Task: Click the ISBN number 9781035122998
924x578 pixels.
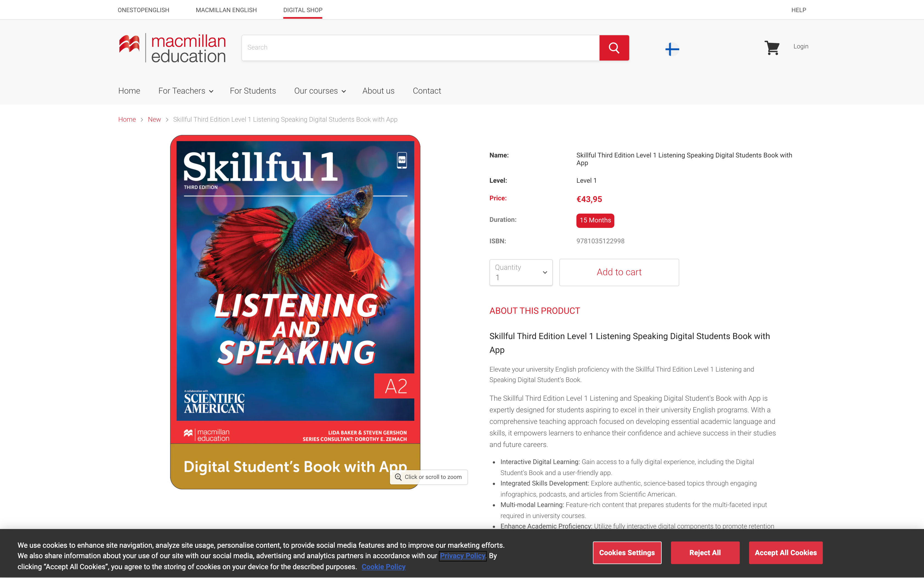Action: (x=600, y=241)
